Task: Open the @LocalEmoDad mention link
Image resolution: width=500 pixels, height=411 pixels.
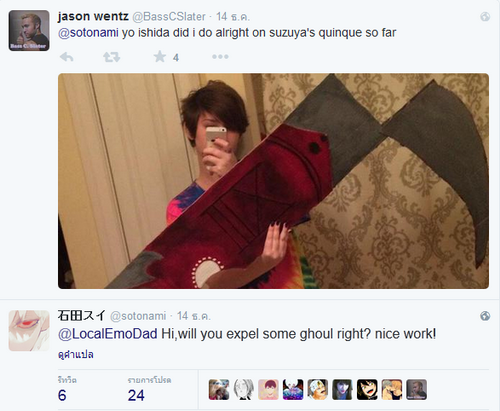Action: pyautogui.click(x=108, y=334)
